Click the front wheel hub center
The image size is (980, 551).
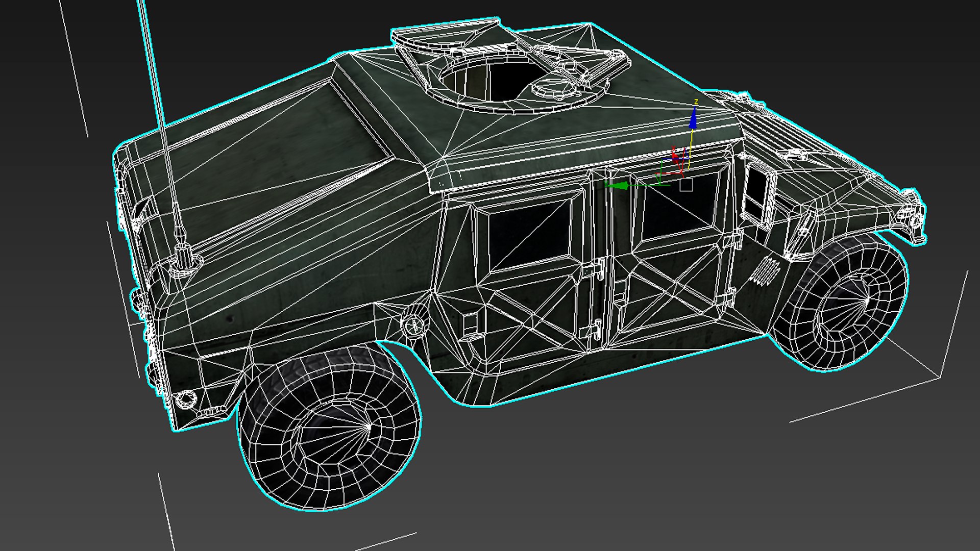tap(866, 300)
